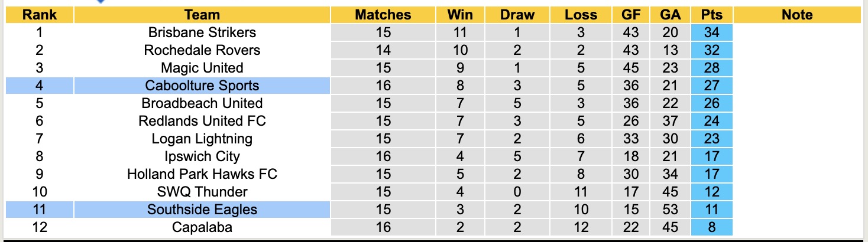The image size is (868, 242).
Task: Click the Broadbeach United team name
Action: [202, 103]
